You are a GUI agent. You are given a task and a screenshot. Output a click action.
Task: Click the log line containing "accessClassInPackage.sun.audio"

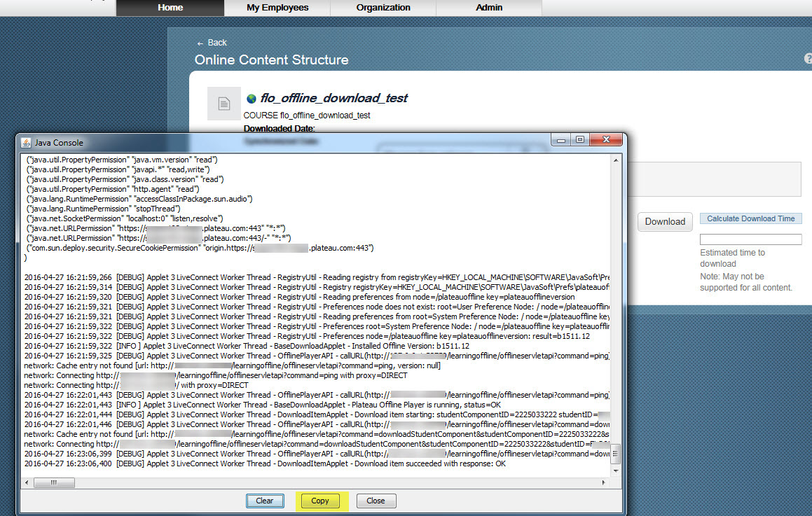139,200
